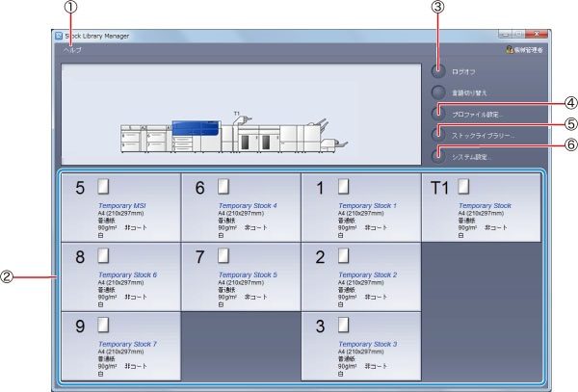Open the ヘルプ menu

point(72,49)
